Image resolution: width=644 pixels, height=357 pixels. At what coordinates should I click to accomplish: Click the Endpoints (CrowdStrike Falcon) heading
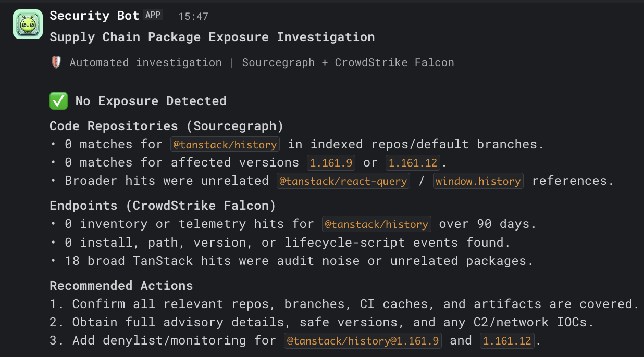[163, 206]
